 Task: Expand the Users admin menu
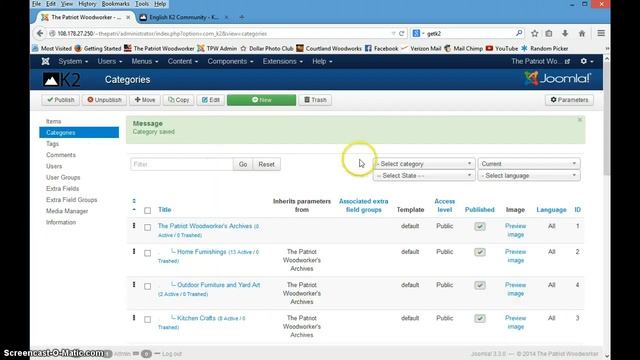click(x=110, y=61)
